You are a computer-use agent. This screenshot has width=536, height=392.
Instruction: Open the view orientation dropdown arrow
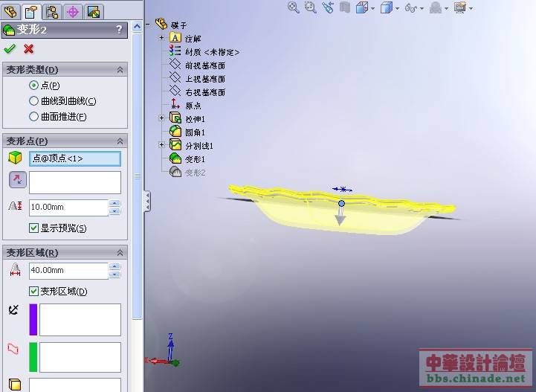(x=375, y=8)
